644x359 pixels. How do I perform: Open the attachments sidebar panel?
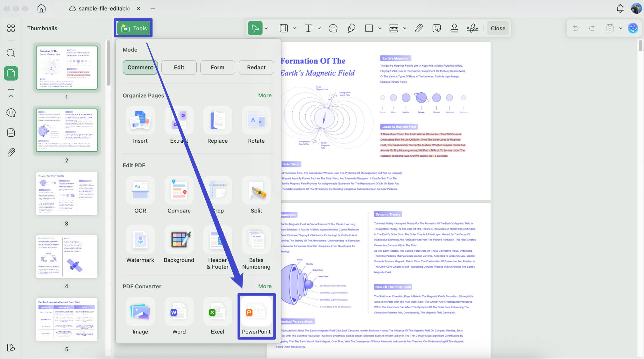11,152
